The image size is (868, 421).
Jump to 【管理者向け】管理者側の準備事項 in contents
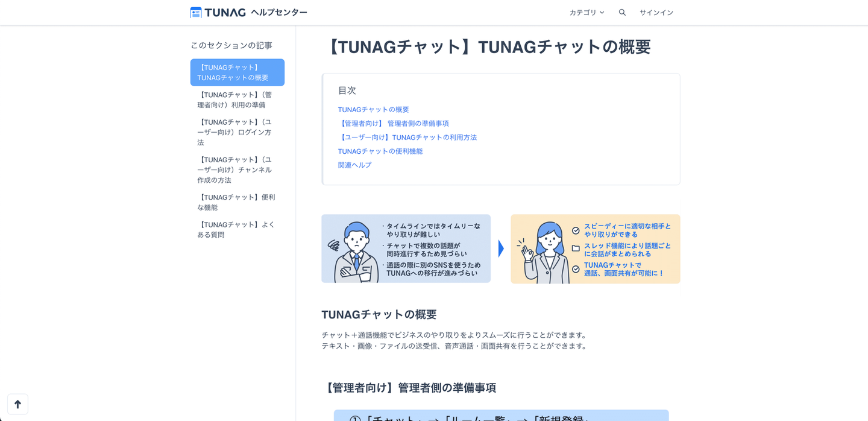point(393,123)
